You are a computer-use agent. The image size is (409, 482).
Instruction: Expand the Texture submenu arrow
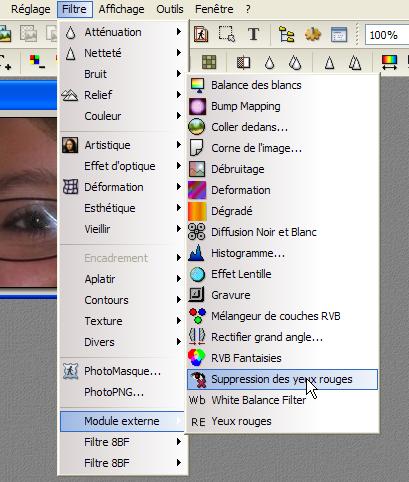click(179, 321)
